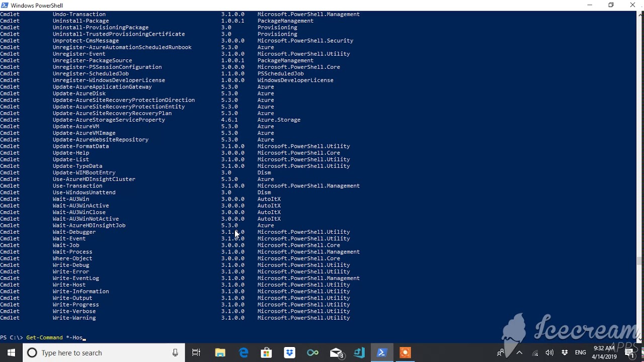Viewport: 644px width, 362px height.
Task: Open Dropbox app from the taskbar
Action: coord(289,353)
